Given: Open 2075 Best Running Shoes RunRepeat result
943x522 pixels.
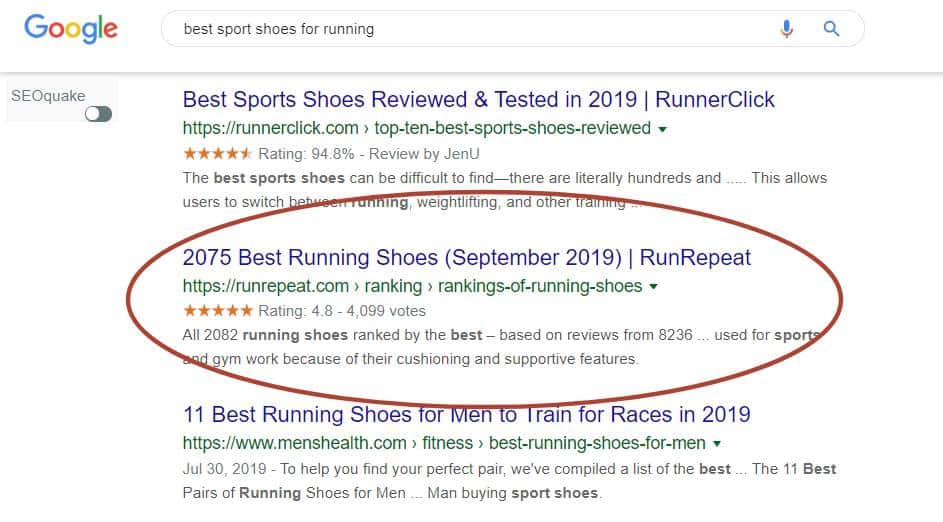Looking at the screenshot, I should 467,257.
